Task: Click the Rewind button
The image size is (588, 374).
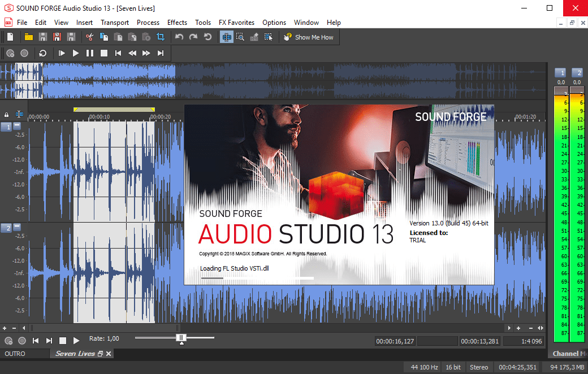Action: point(132,53)
